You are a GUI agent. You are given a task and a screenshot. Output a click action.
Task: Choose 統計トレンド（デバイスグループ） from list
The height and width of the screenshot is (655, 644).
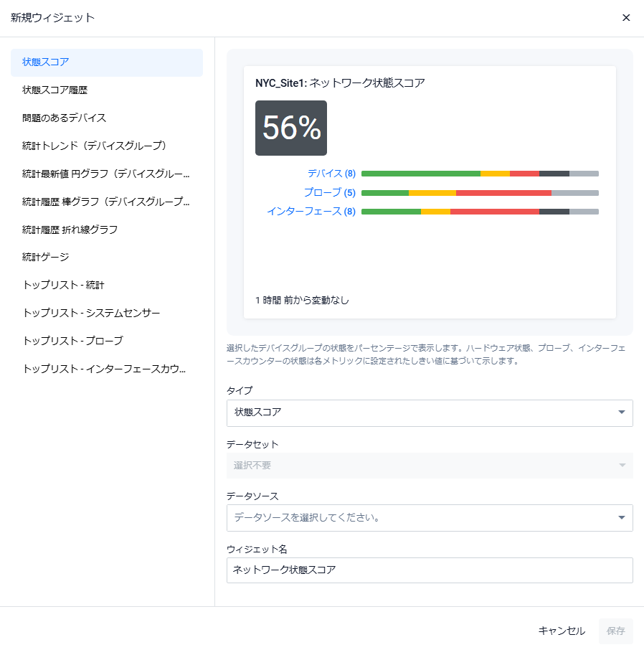tap(107, 146)
